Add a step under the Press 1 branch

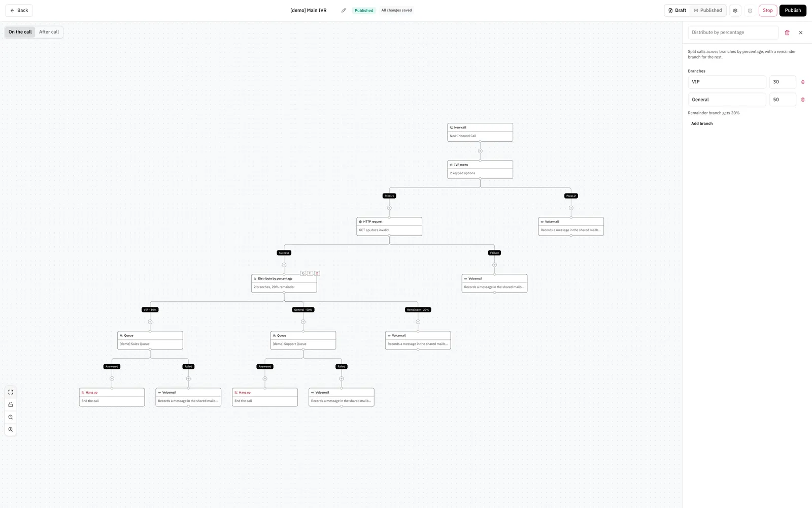coord(389,208)
